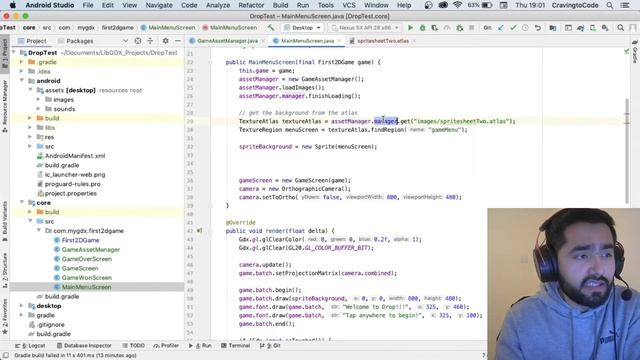The width and height of the screenshot is (640, 360).
Task: Run the app with the green play icon
Action: click(x=410, y=28)
